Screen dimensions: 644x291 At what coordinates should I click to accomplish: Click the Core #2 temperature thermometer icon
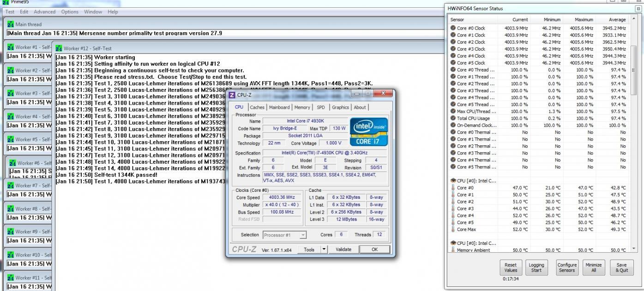[453, 202]
